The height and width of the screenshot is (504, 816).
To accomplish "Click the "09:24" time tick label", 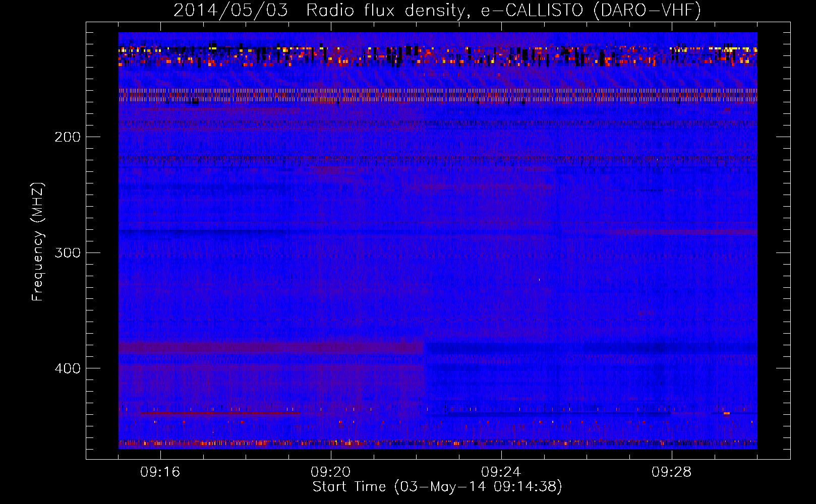I will tap(501, 472).
